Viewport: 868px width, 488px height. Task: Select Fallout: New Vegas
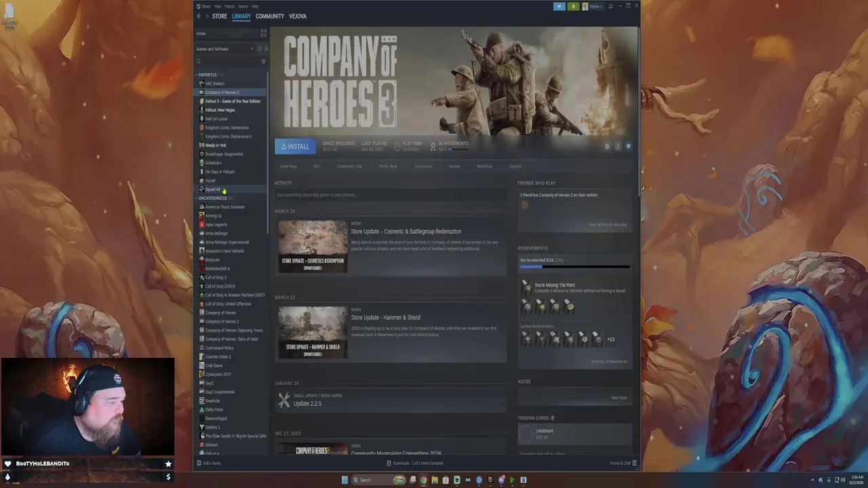coord(220,110)
